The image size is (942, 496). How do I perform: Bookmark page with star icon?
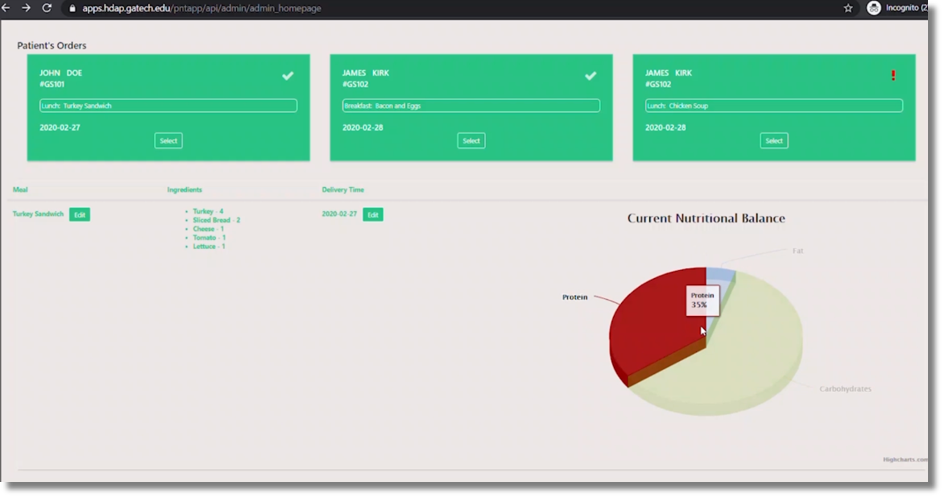click(848, 8)
